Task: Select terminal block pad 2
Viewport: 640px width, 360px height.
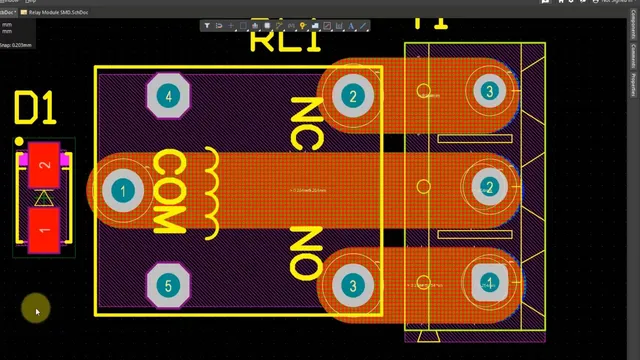Action: click(x=489, y=187)
